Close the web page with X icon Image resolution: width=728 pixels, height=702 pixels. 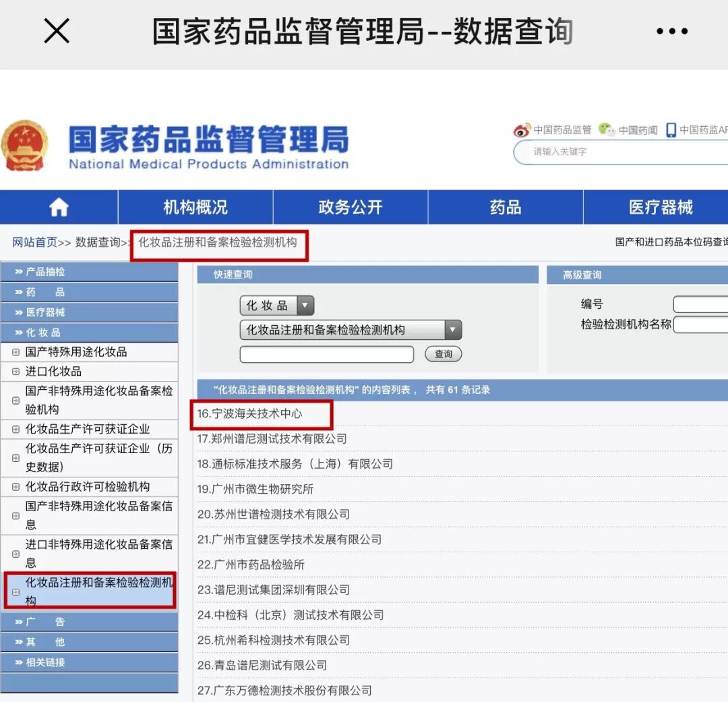(57, 31)
